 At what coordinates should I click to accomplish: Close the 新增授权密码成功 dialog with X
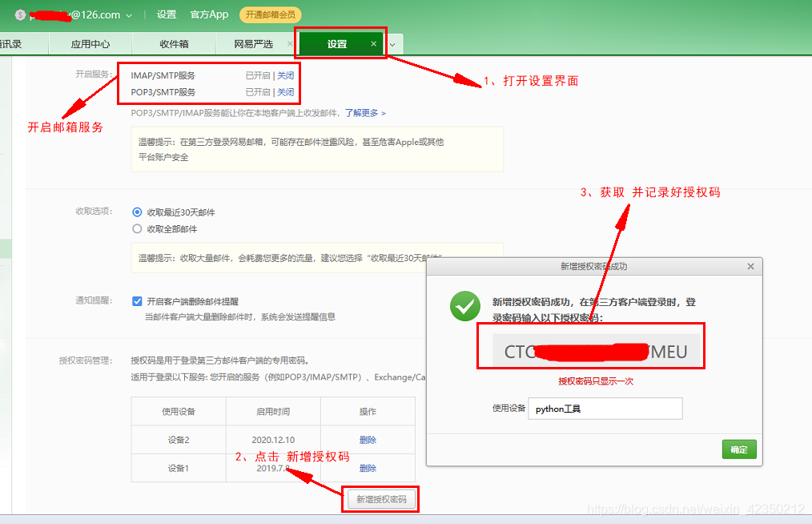750,266
